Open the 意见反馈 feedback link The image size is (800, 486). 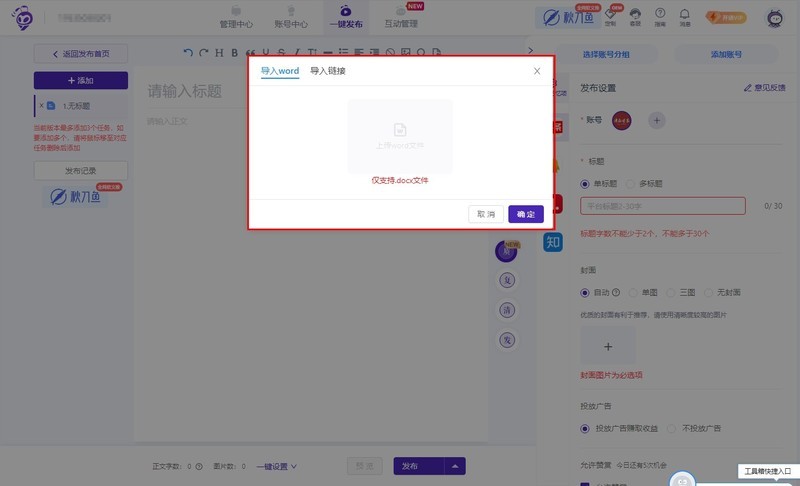[x=764, y=88]
